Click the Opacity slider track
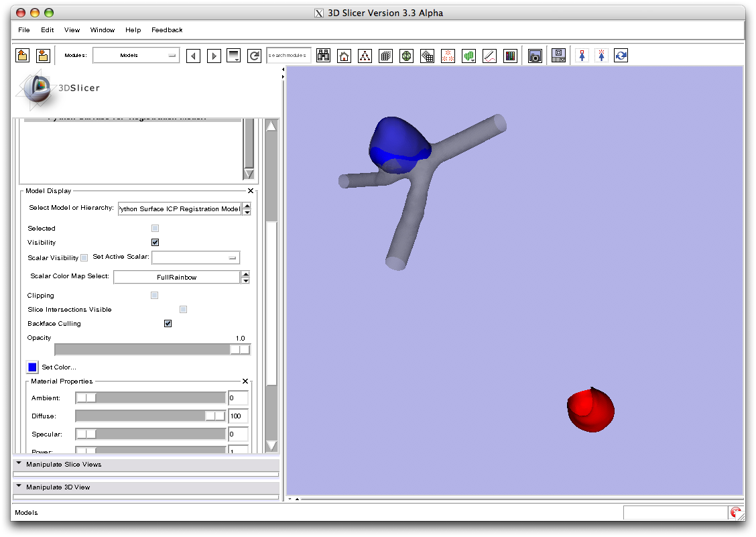Viewport: 756px width, 537px height. click(x=142, y=349)
